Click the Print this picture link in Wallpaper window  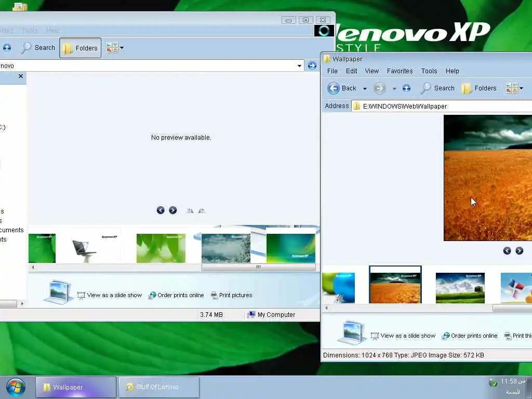coord(518,336)
